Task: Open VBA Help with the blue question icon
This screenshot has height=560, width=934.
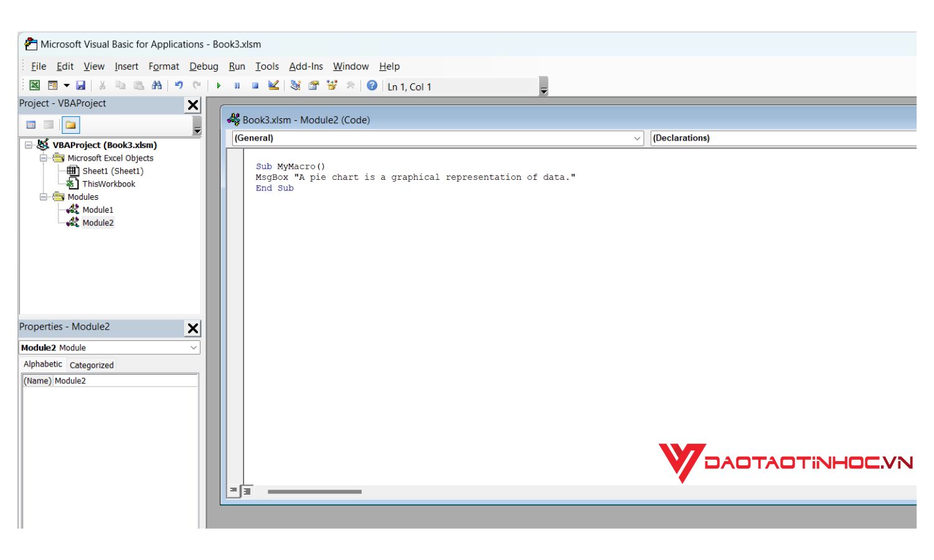Action: [x=372, y=85]
